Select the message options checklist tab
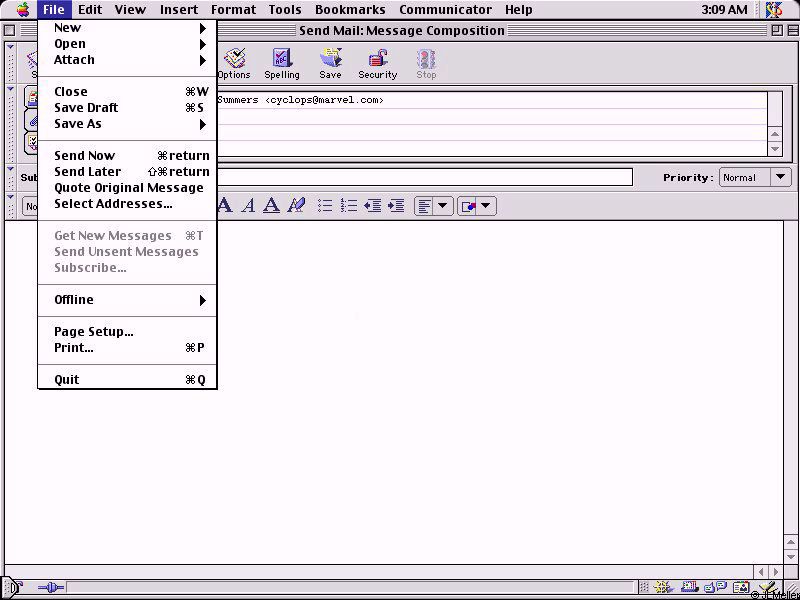The width and height of the screenshot is (800, 600). click(32, 142)
